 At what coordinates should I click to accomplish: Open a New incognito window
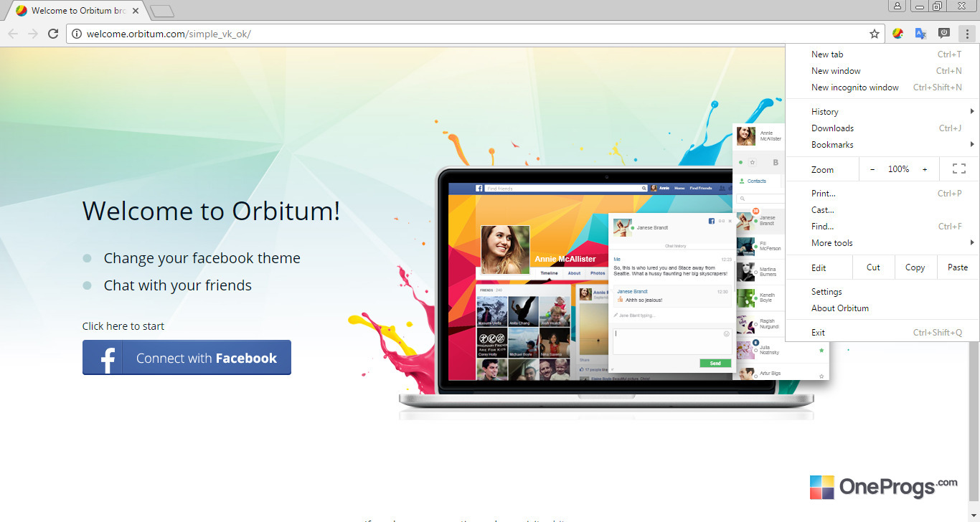(x=882, y=87)
